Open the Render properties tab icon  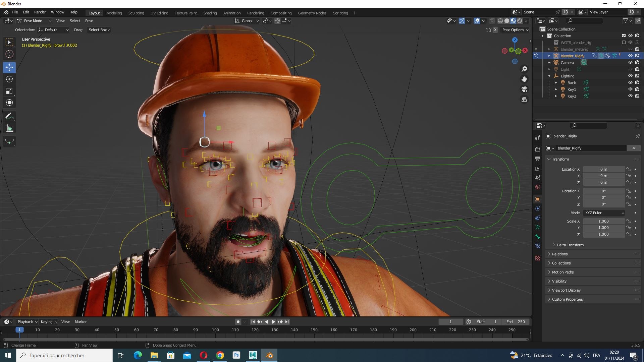(538, 149)
